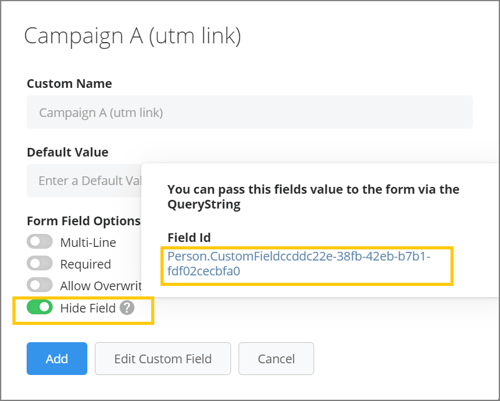The image size is (500, 401).
Task: Click the Person.CustomField Field Id link
Action: 299,264
